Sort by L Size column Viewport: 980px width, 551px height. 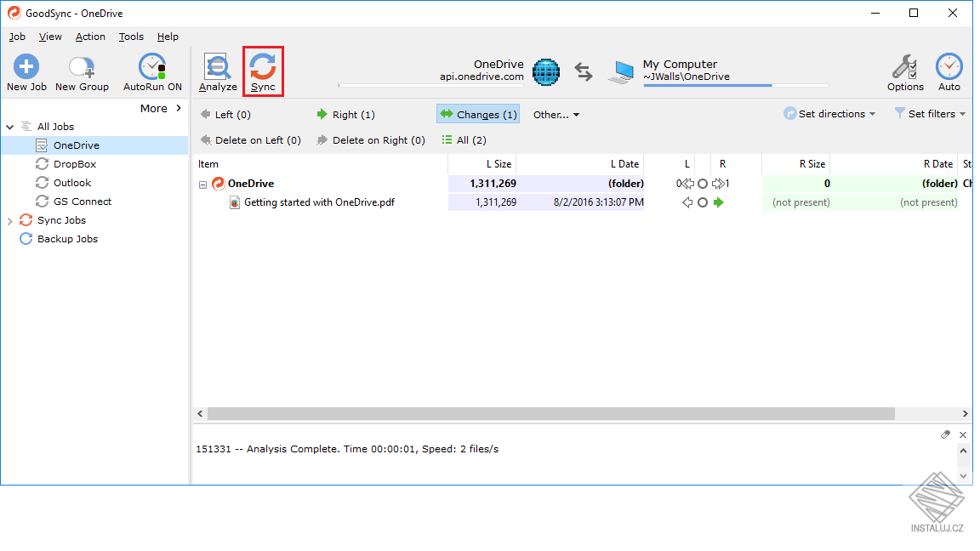[481, 164]
